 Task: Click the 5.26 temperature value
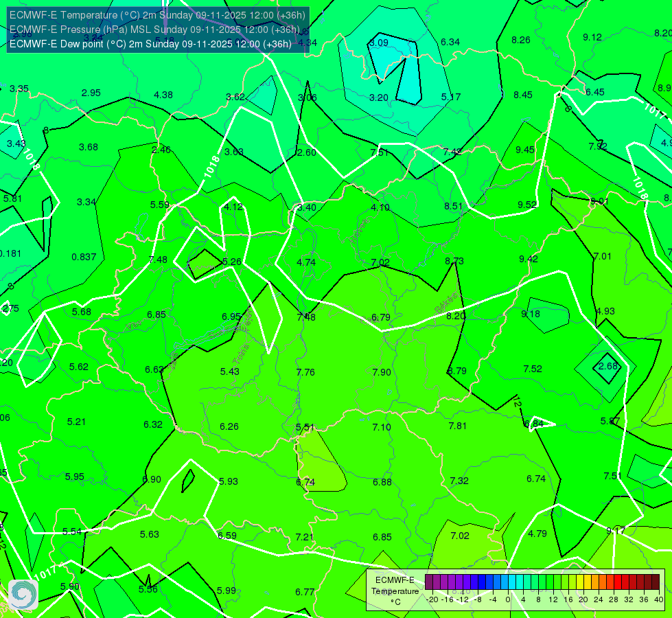click(x=232, y=262)
